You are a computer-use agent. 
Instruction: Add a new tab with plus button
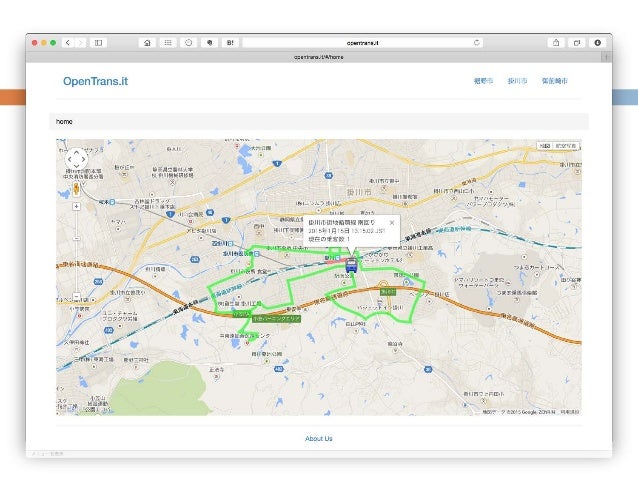(606, 57)
